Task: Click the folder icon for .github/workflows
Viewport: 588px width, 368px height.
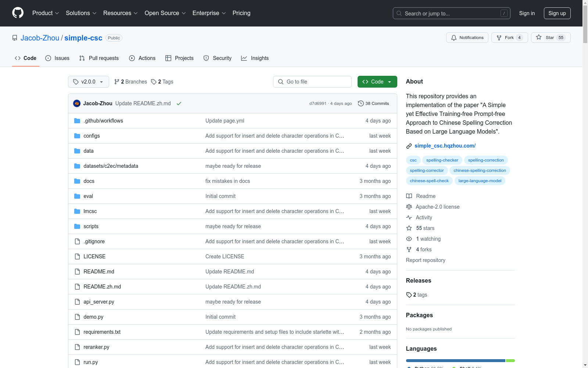Action: 77,121
